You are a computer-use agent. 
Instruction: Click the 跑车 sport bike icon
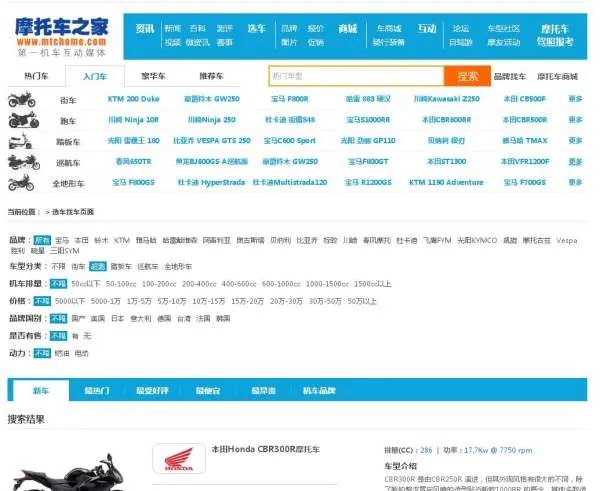pos(23,120)
